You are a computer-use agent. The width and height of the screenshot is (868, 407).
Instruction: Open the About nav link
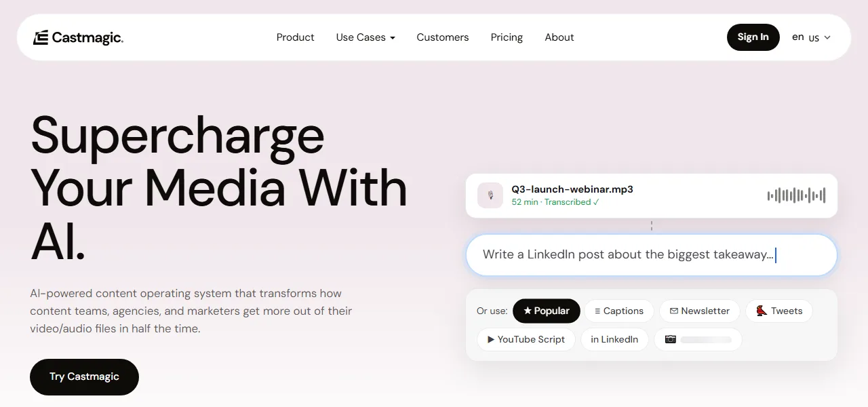click(559, 37)
